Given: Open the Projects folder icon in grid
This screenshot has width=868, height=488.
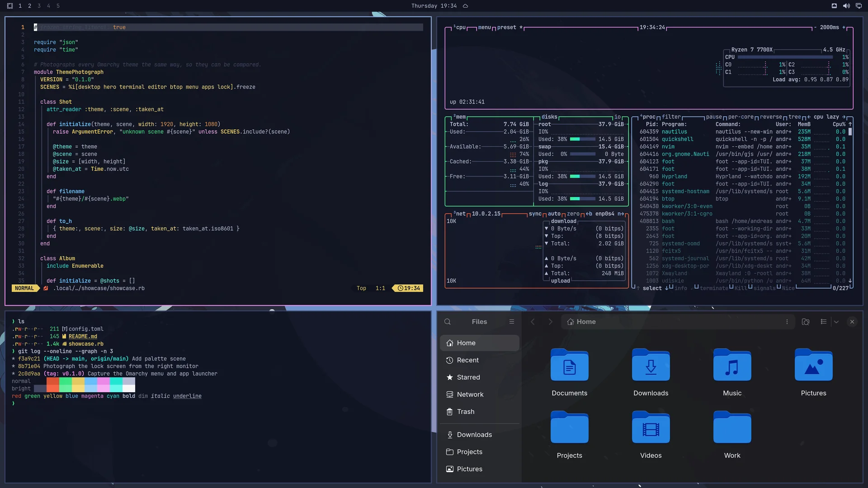Looking at the screenshot, I should [569, 435].
